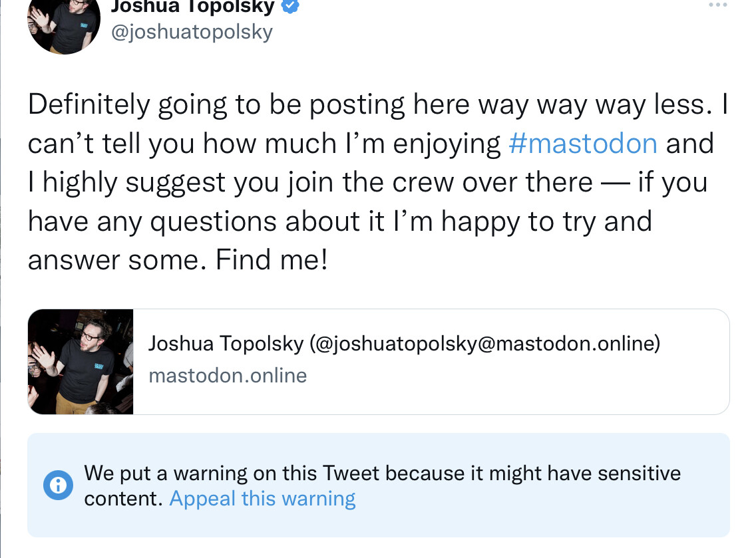Click the "Appeal this warning" link
This screenshot has height=558, width=756.
point(262,499)
